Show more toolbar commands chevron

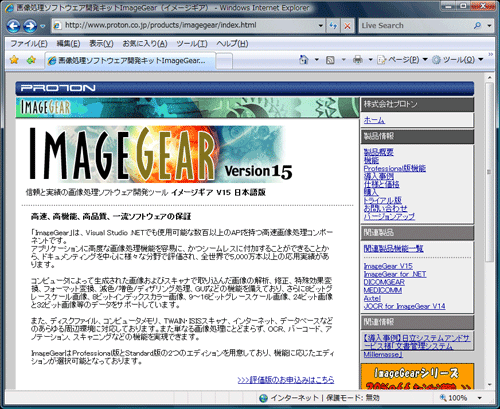coord(490,54)
